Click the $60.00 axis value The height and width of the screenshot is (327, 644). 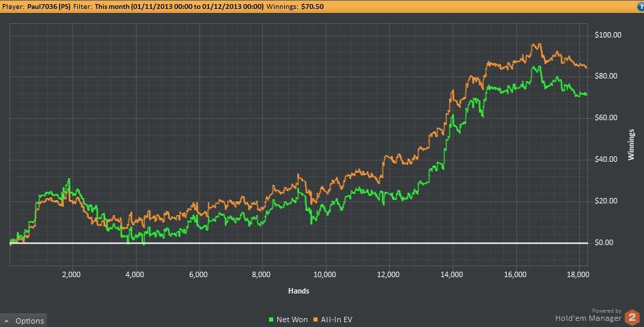606,117
